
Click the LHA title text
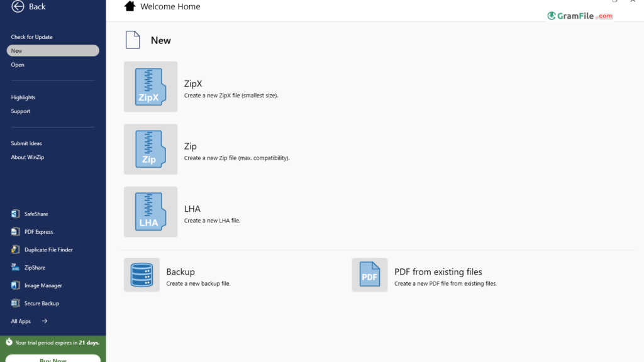coord(192,209)
